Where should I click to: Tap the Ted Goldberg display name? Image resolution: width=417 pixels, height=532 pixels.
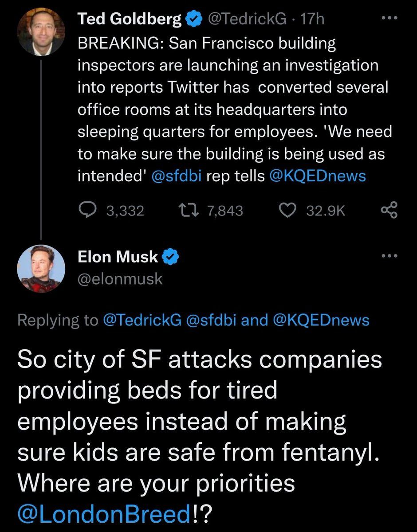tap(130, 20)
